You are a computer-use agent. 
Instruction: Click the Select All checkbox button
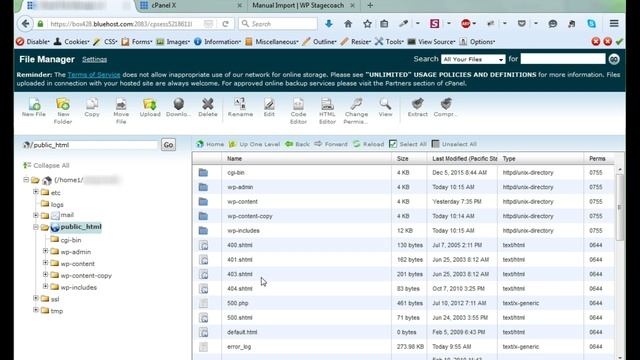pyautogui.click(x=407, y=144)
